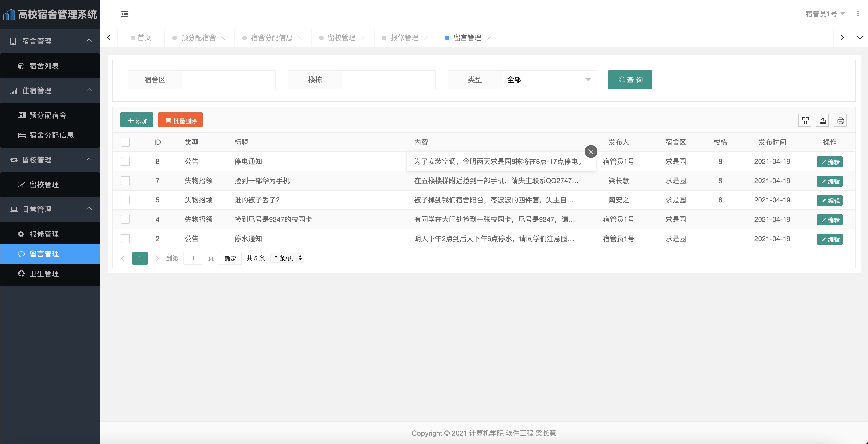Screen dimensions: 868x444
Task: Focus the page number jump input
Action: [x=193, y=259]
